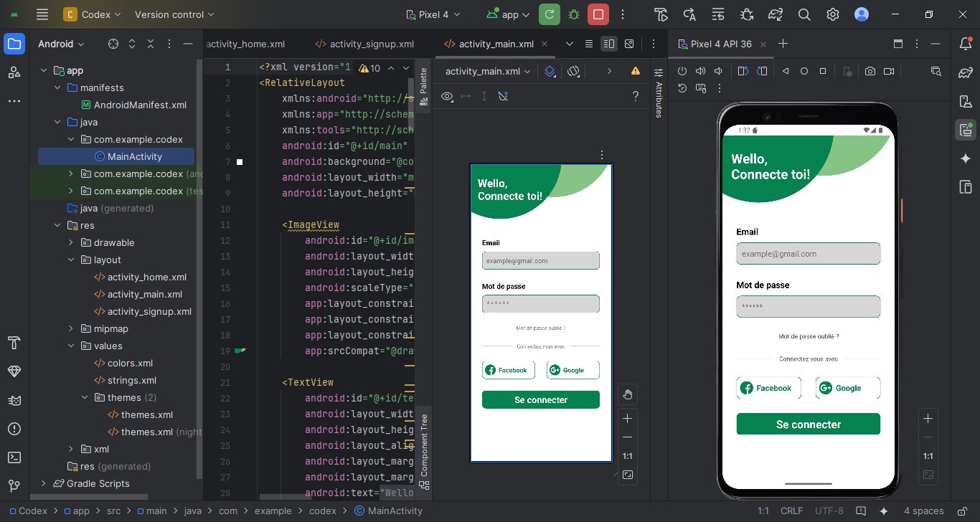Open the Version control dropdown
980x522 pixels.
[174, 14]
